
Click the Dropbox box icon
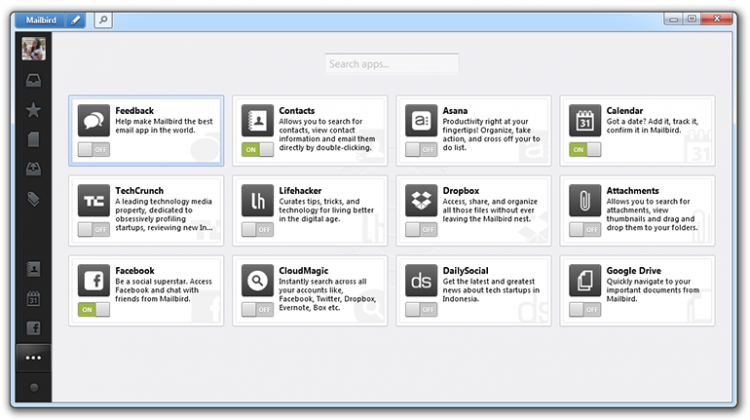[421, 200]
